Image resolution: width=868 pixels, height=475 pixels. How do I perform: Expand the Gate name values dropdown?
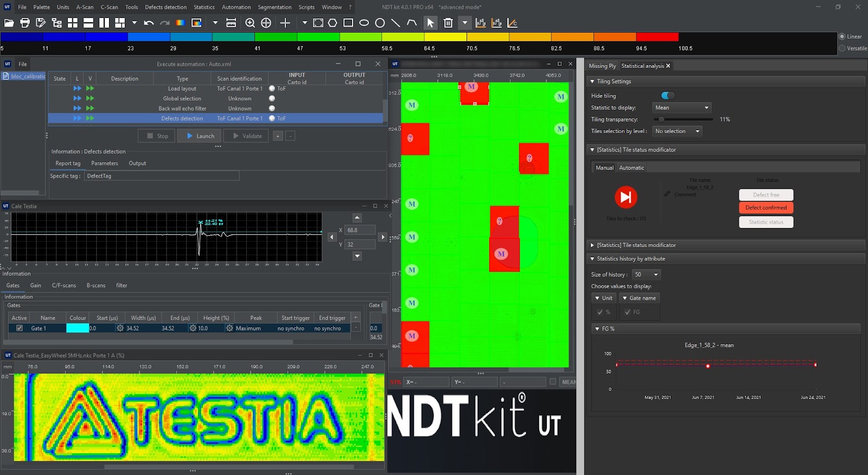tap(639, 298)
